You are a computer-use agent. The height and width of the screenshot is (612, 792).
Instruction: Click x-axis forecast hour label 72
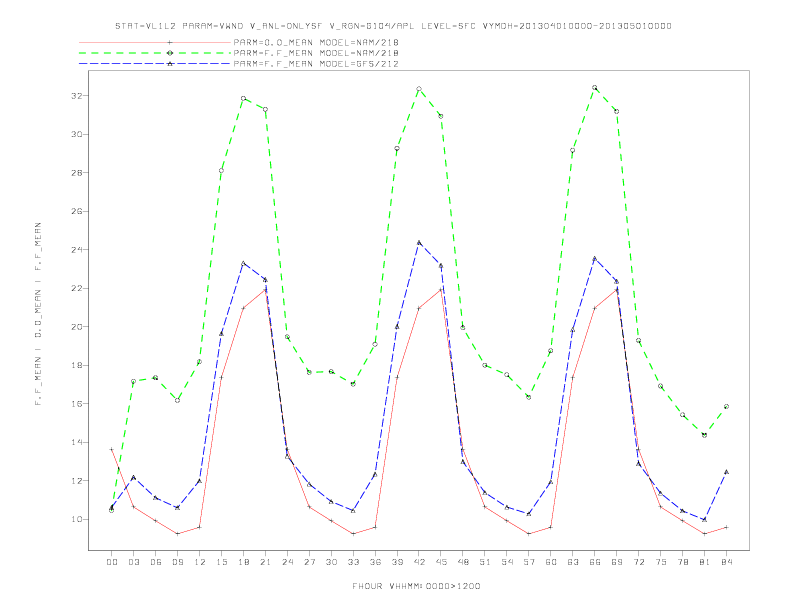[638, 562]
